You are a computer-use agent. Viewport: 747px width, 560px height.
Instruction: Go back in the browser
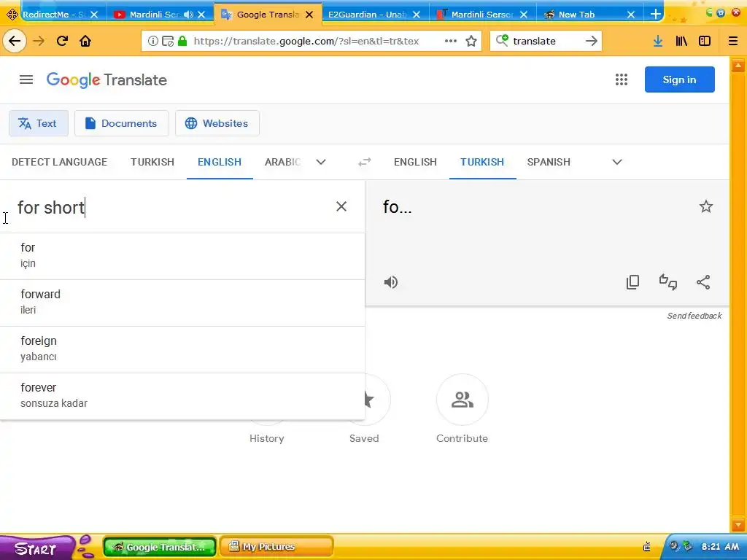click(15, 41)
